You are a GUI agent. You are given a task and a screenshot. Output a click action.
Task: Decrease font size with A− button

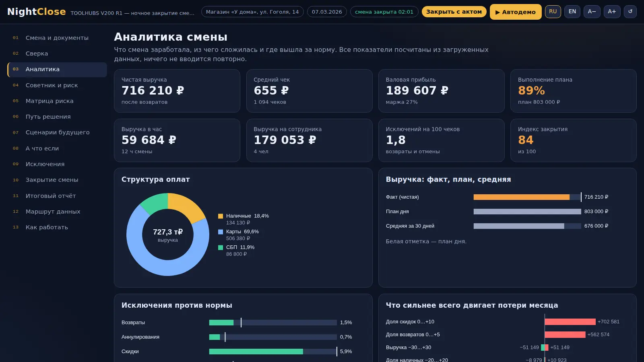tap(592, 12)
